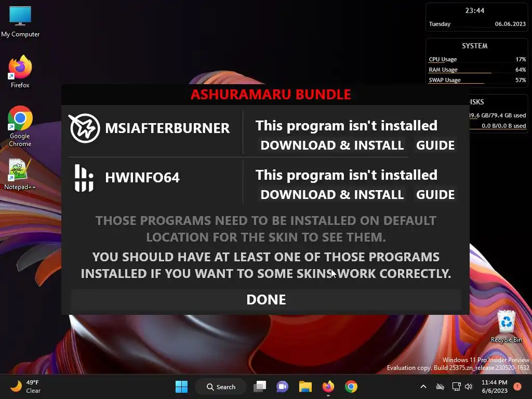The width and height of the screenshot is (532, 399).
Task: Open the volume speaker tray icon
Action: click(x=469, y=387)
